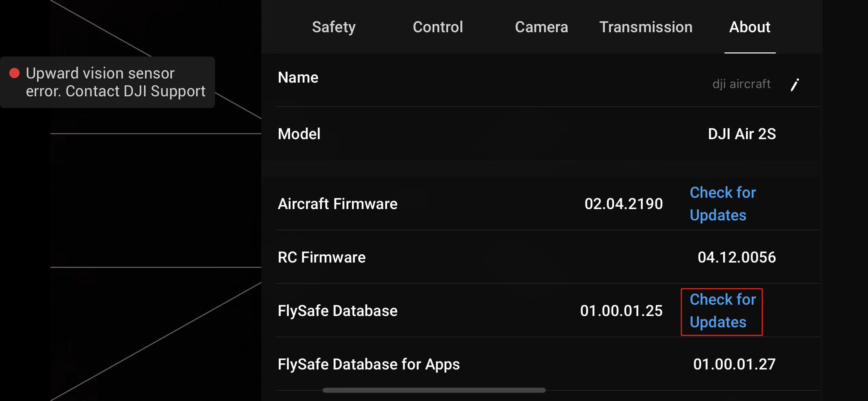Switch to the Control tab

(438, 27)
